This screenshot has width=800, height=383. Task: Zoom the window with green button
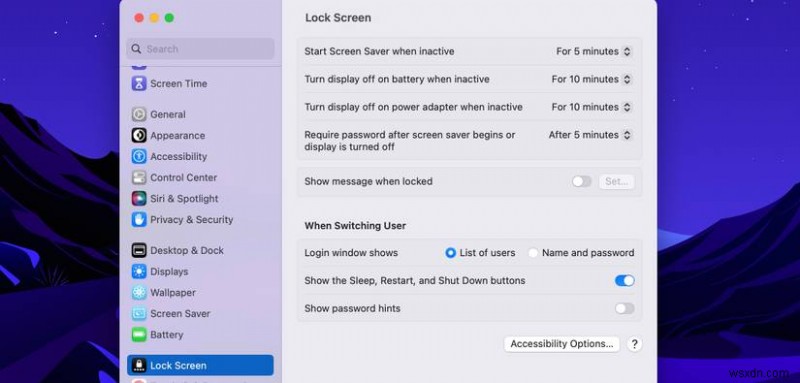click(x=169, y=18)
